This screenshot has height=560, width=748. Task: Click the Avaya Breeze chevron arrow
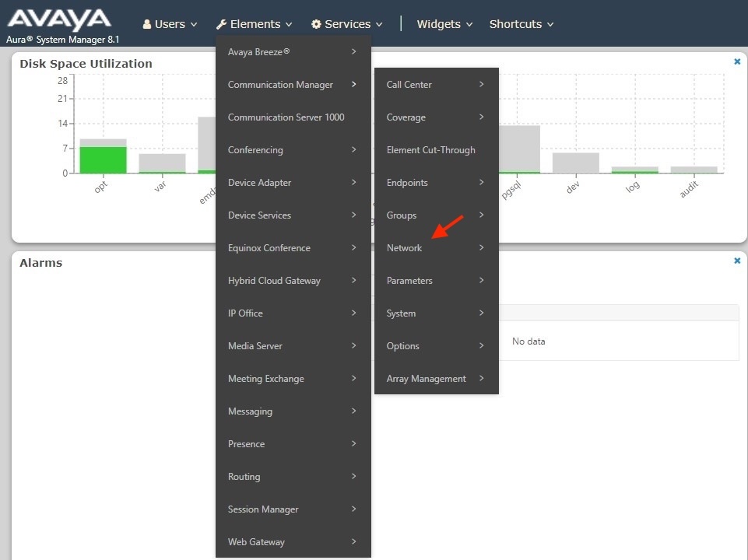point(353,51)
